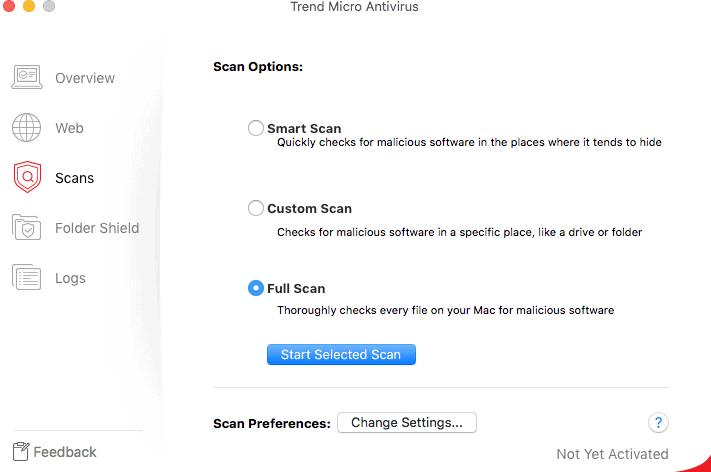This screenshot has height=472, width=711.
Task: Click the Feedback pencil icon
Action: (x=20, y=452)
